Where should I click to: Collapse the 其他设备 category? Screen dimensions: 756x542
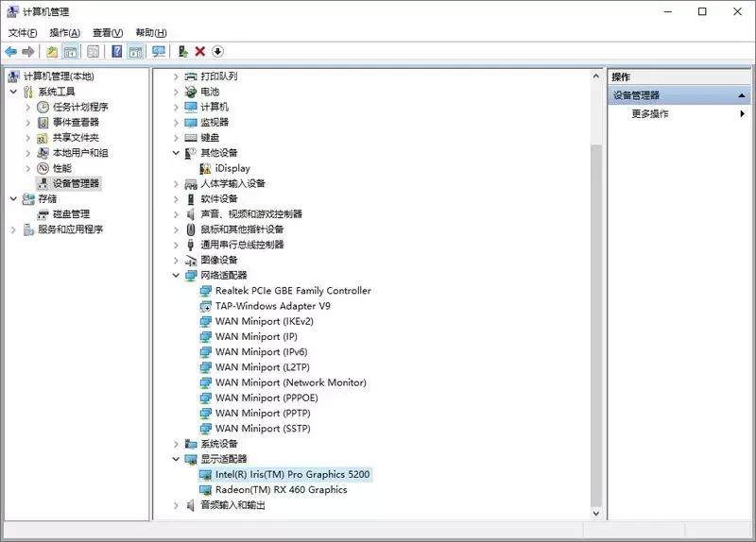pyautogui.click(x=176, y=153)
